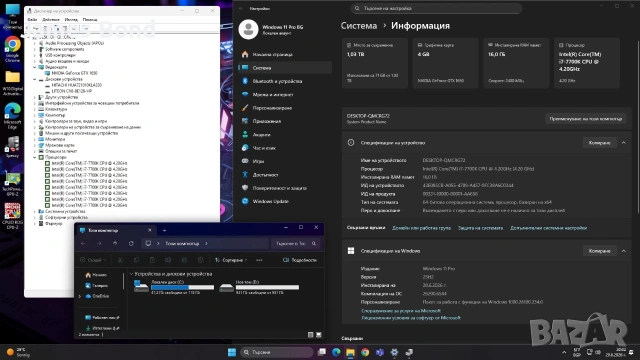Click the Cut scissors icon in File Explorer
This screenshot has height=360, width=640.
120,260
